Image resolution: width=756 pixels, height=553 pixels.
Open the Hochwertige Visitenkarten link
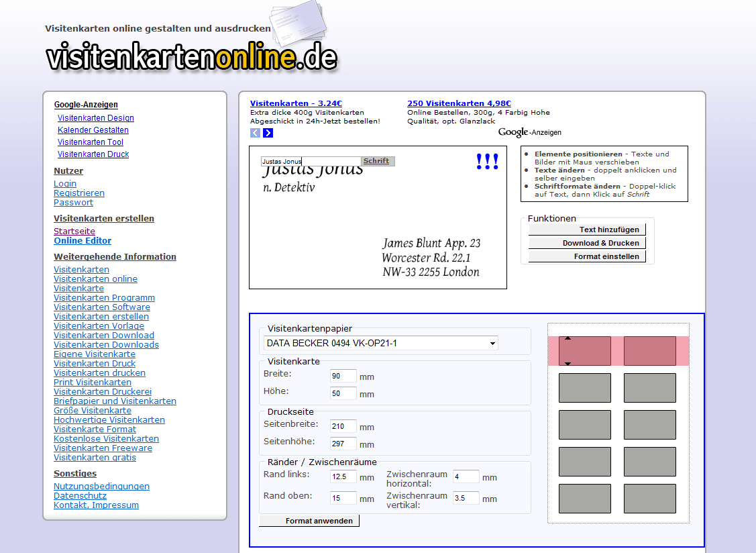tap(109, 420)
